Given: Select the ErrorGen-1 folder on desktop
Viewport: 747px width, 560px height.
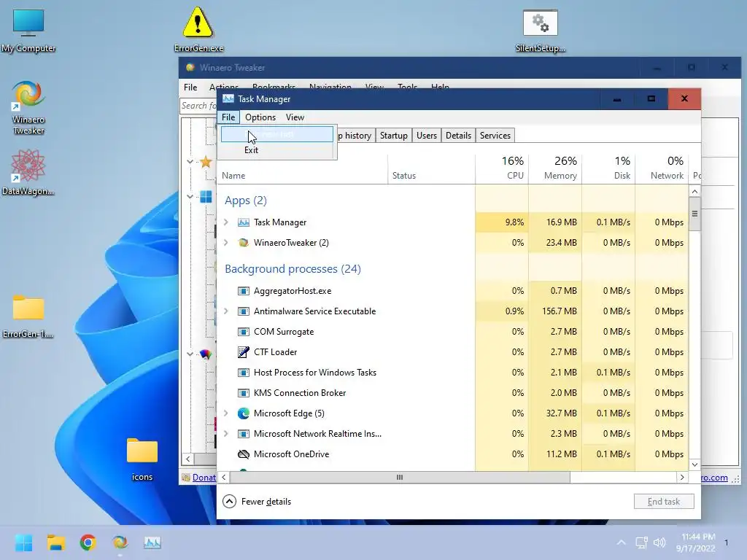Looking at the screenshot, I should pyautogui.click(x=28, y=316).
